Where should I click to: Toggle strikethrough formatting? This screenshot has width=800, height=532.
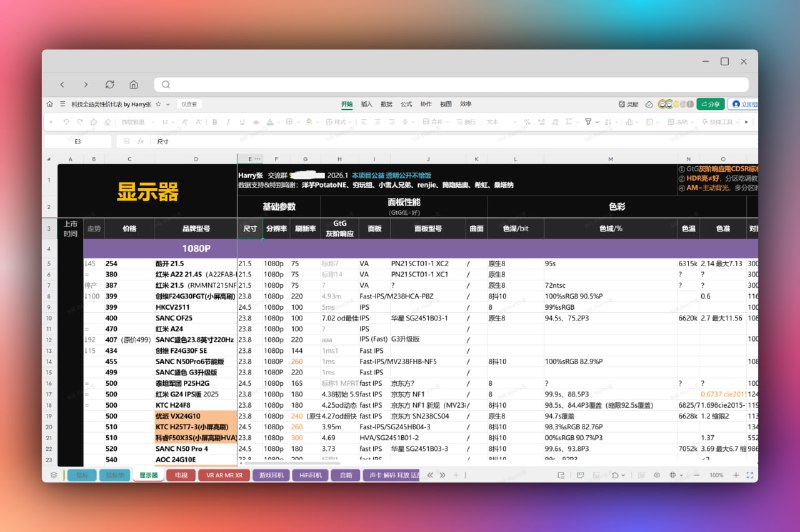point(256,122)
